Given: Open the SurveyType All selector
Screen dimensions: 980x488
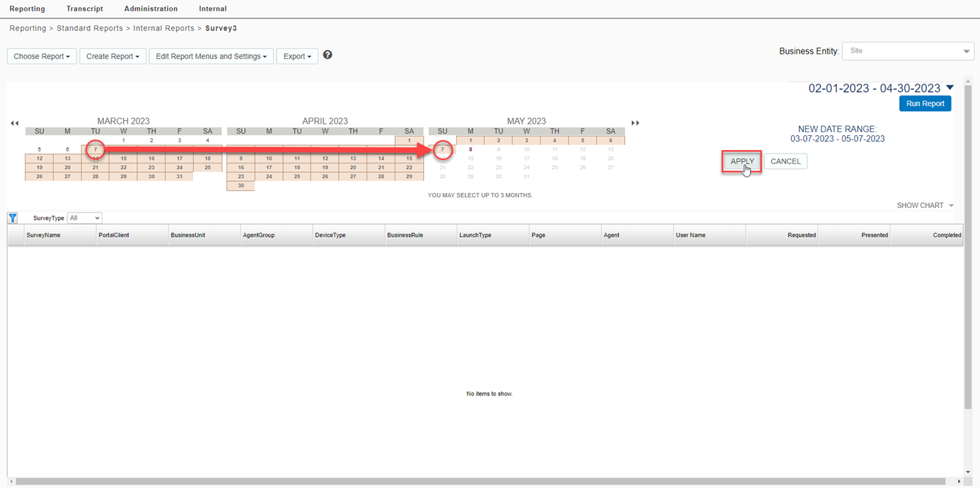Looking at the screenshot, I should click(x=84, y=218).
